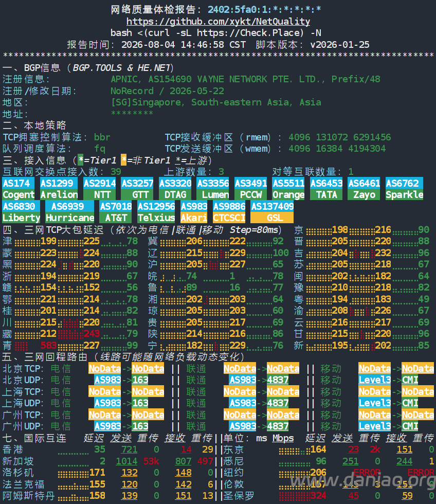This screenshot has height=504, width=436.
Task: Select rmem values 4096 131072 6291456
Action: point(340,137)
